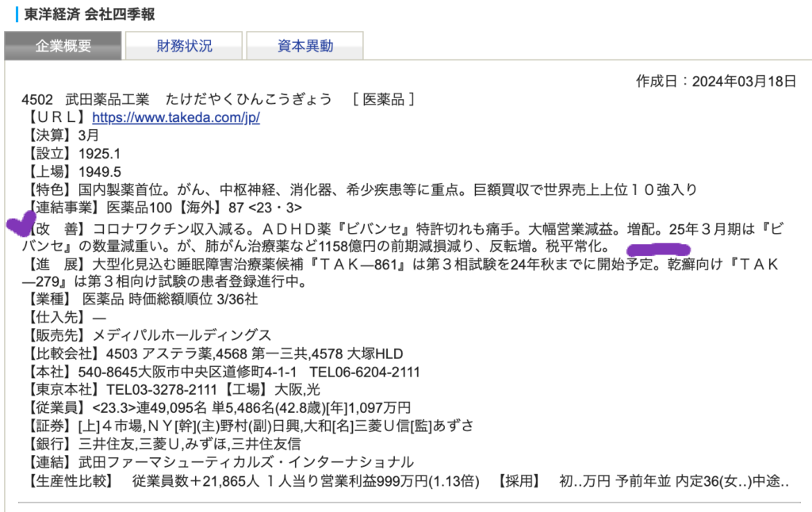Click the company name 武田薬品工業
This screenshot has height=512, width=812.
tap(107, 99)
